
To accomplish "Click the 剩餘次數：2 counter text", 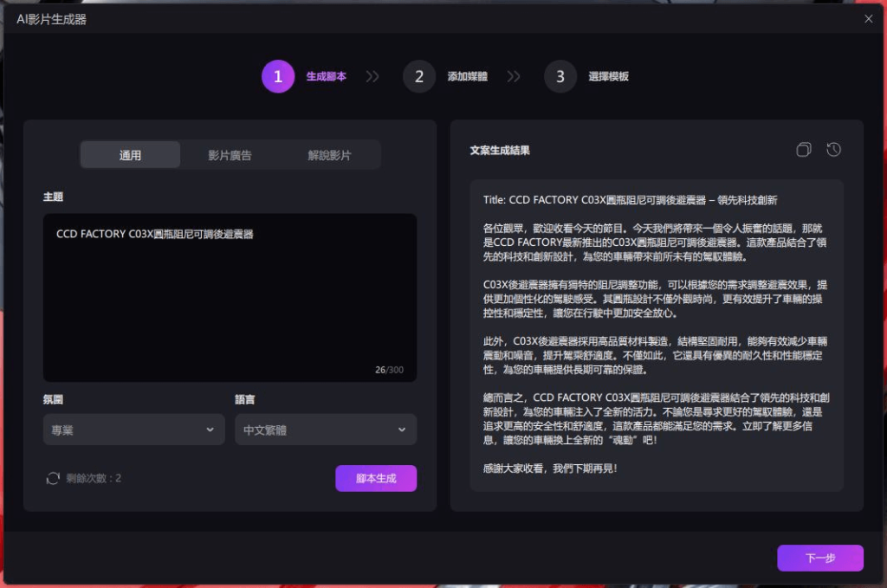I will click(94, 478).
